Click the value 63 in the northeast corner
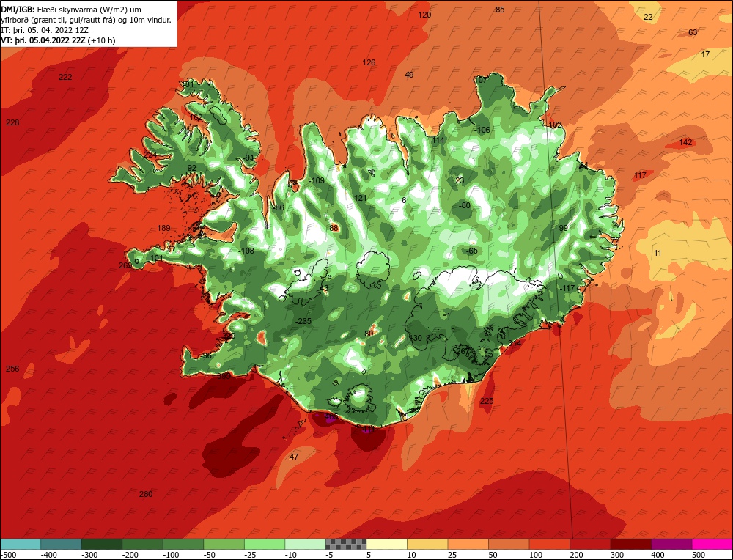Image resolution: width=733 pixels, height=560 pixels. 693,32
